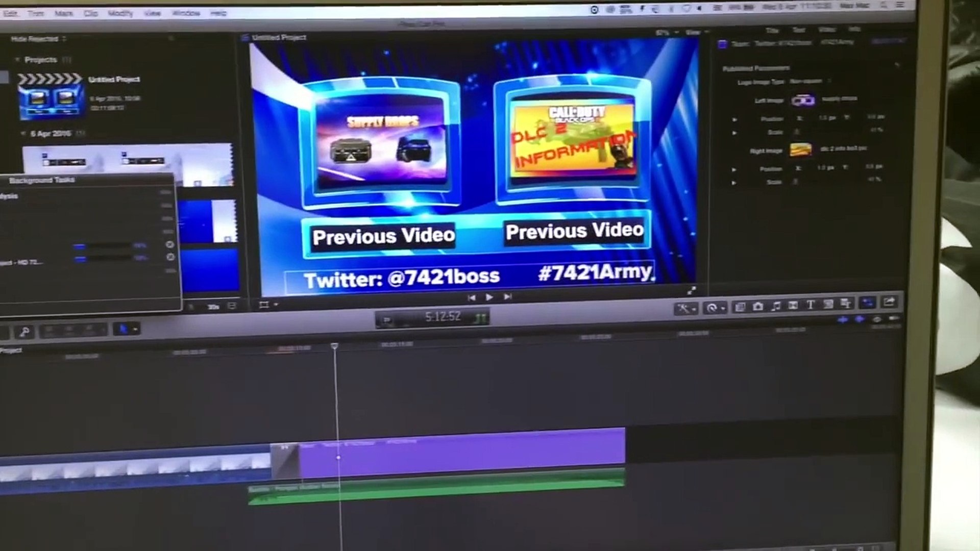Screen dimensions: 980x551
Task: Open macOS Spotlight search
Action: (x=883, y=5)
